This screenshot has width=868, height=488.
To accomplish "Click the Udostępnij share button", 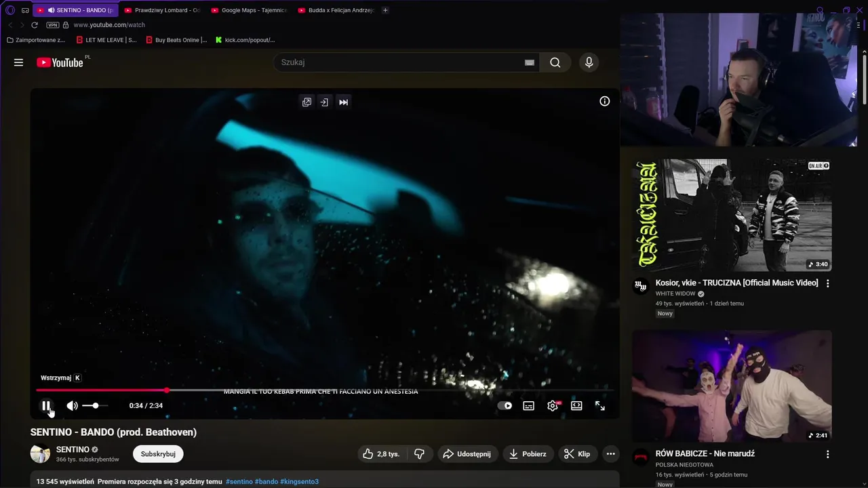I will coord(468,454).
